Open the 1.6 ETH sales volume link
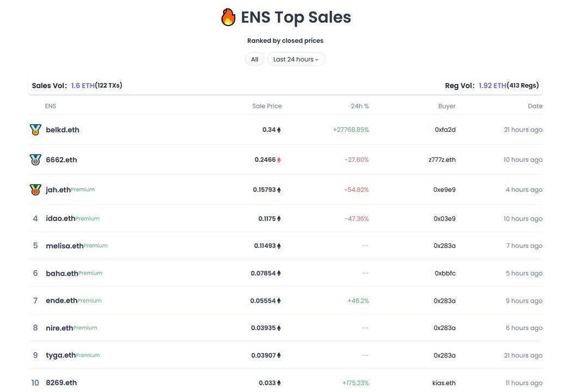The image size is (562, 392). click(x=83, y=85)
